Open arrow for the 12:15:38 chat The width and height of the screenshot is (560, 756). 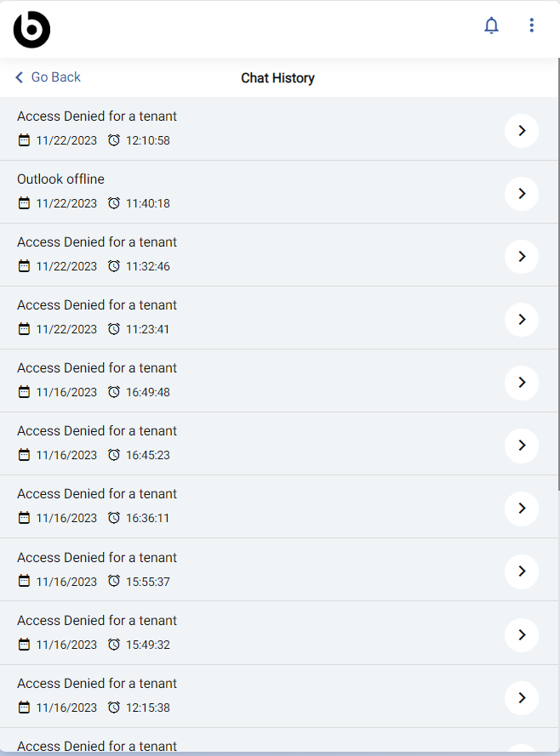522,697
